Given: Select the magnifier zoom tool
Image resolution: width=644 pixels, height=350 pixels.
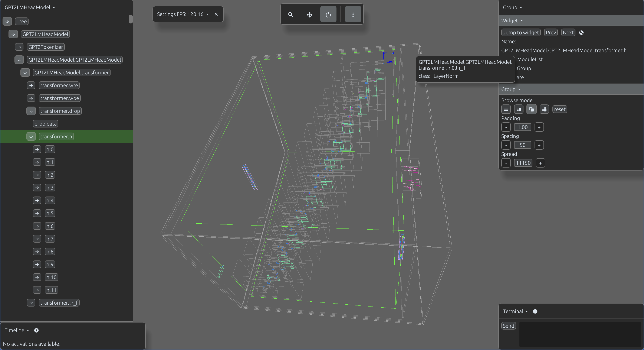Looking at the screenshot, I should tap(290, 14).
